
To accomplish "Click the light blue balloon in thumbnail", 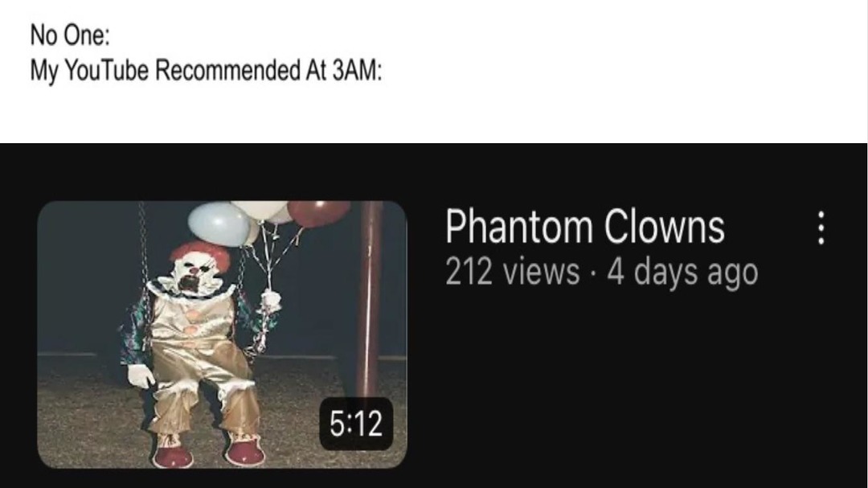I will click(219, 223).
